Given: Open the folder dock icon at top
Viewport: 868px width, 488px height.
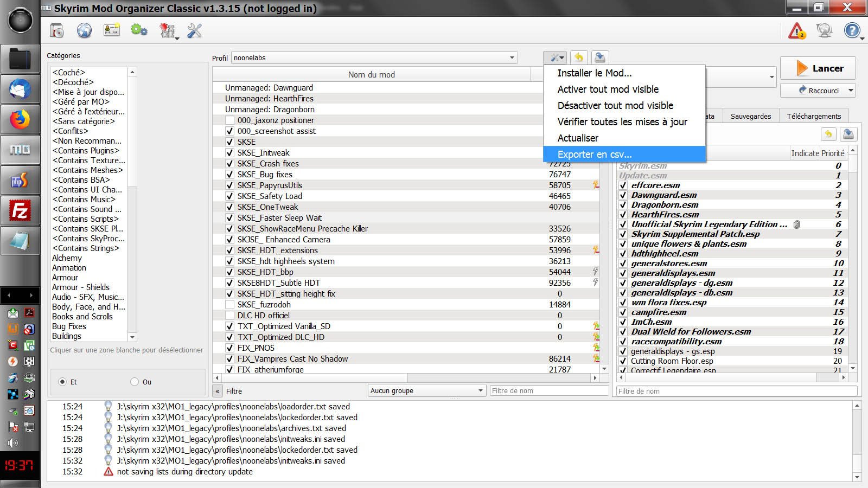Looking at the screenshot, I should point(20,58).
